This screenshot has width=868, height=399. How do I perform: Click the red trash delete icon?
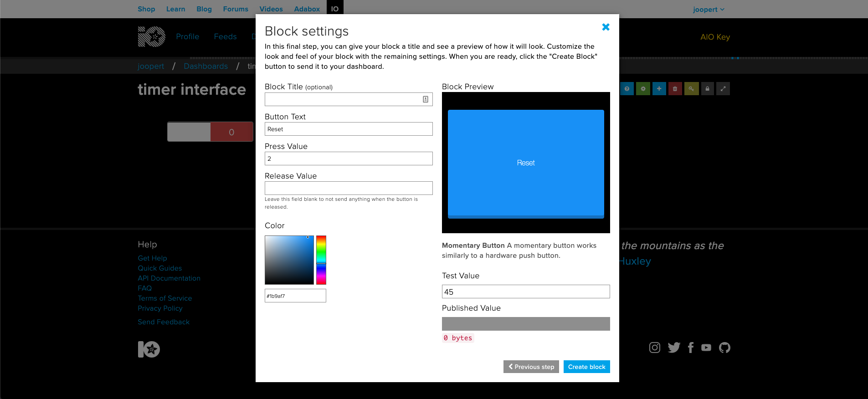tap(675, 89)
